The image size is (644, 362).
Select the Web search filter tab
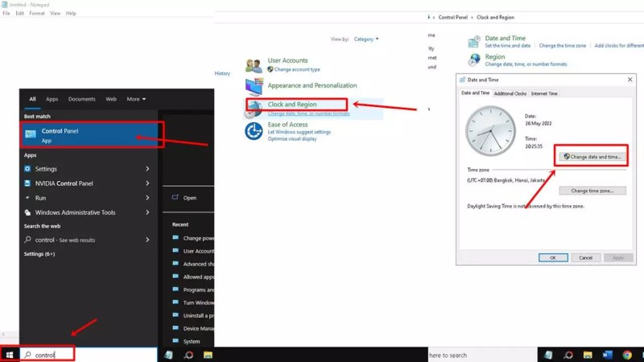111,99
